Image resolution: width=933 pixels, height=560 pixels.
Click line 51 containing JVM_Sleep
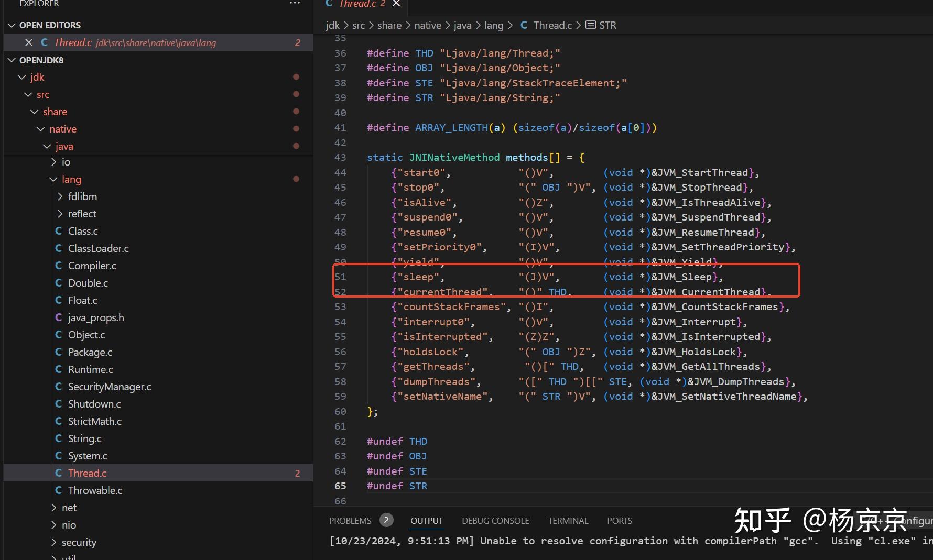tap(556, 277)
